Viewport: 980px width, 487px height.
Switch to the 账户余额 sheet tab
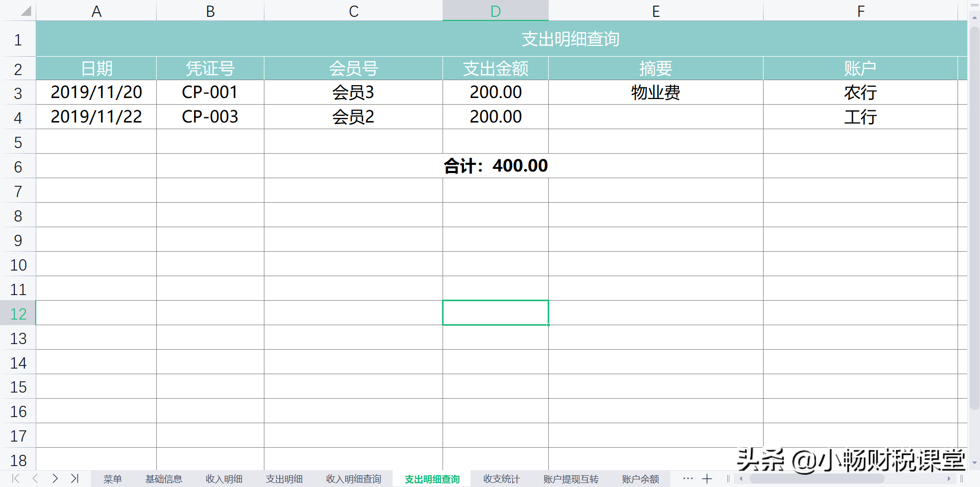(x=640, y=479)
